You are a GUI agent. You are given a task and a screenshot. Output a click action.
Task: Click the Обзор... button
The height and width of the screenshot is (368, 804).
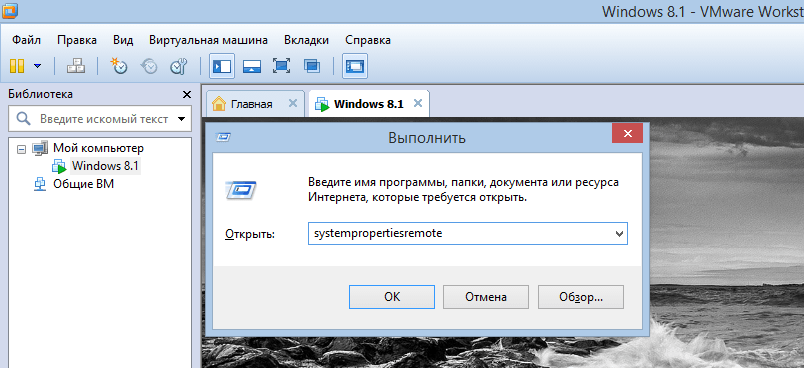point(581,297)
